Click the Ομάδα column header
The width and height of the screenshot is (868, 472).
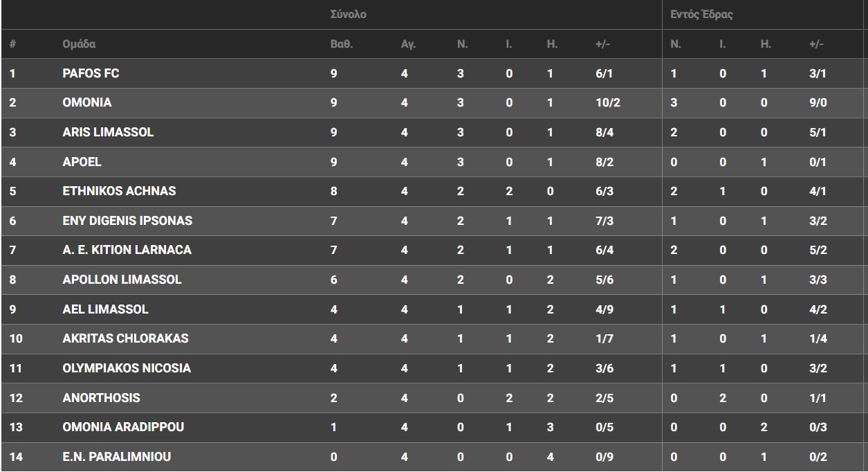pos(79,44)
